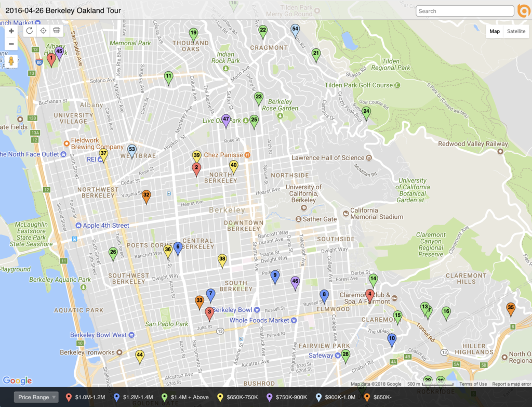Pick up the Street View pegman
Viewport: 532px width, 407px height.
coord(11,61)
